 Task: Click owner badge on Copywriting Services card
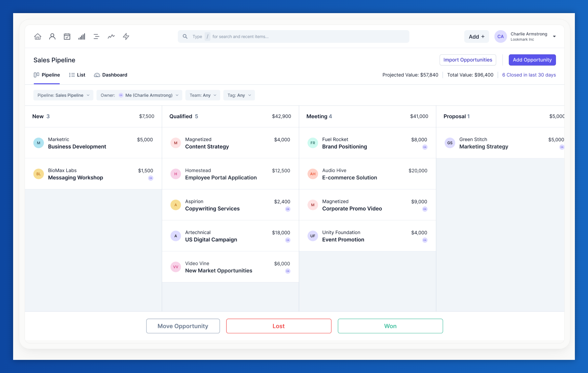pos(288,209)
